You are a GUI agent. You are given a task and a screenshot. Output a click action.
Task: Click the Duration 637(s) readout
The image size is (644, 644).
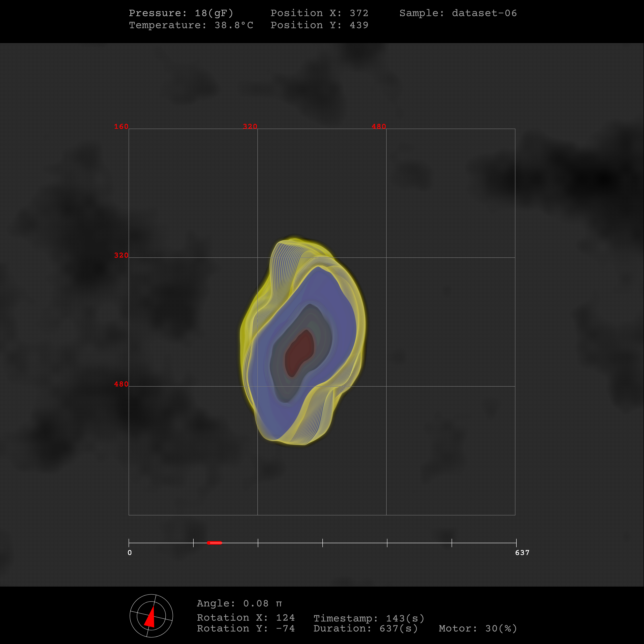(365, 628)
